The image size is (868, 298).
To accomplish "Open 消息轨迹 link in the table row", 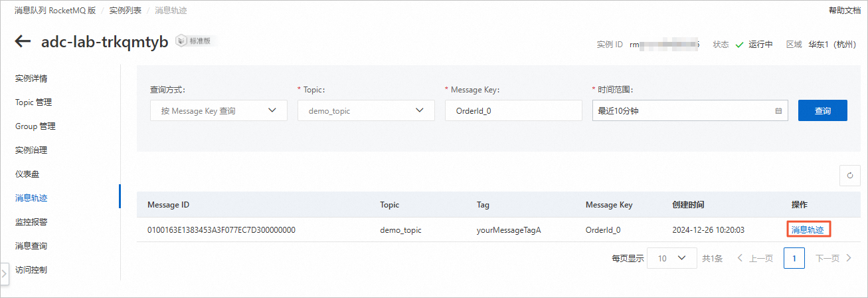I will click(808, 230).
